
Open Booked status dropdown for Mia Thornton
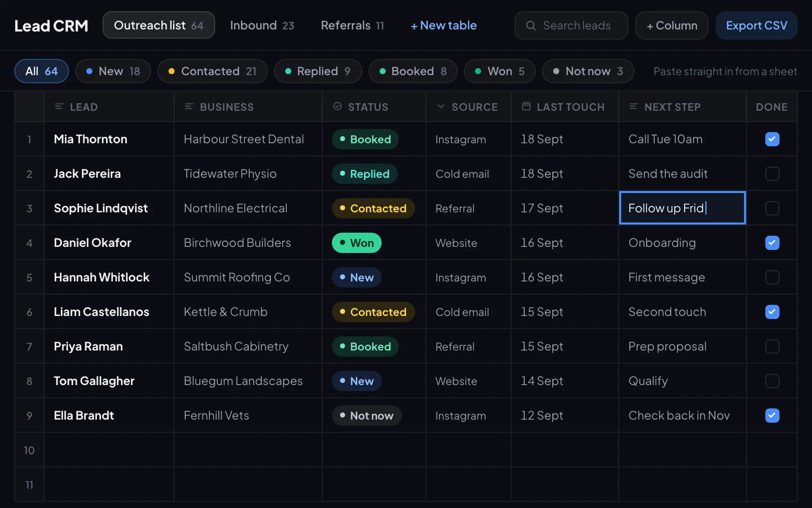pos(365,139)
